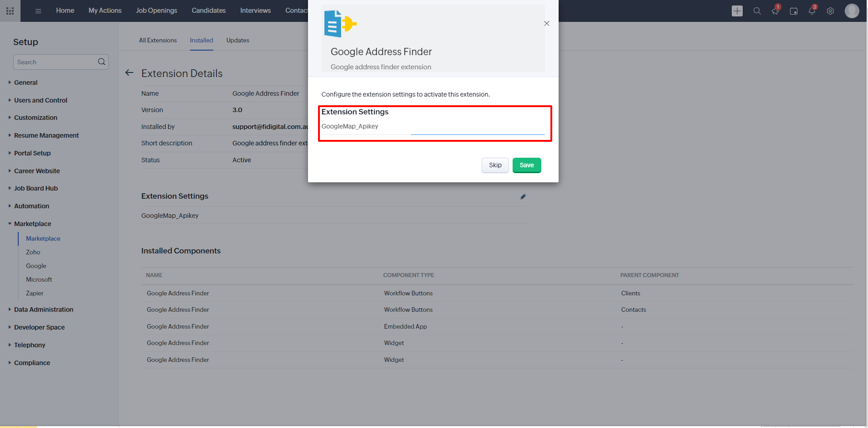Image resolution: width=868 pixels, height=428 pixels.
Task: Expand the General section
Action: click(26, 83)
